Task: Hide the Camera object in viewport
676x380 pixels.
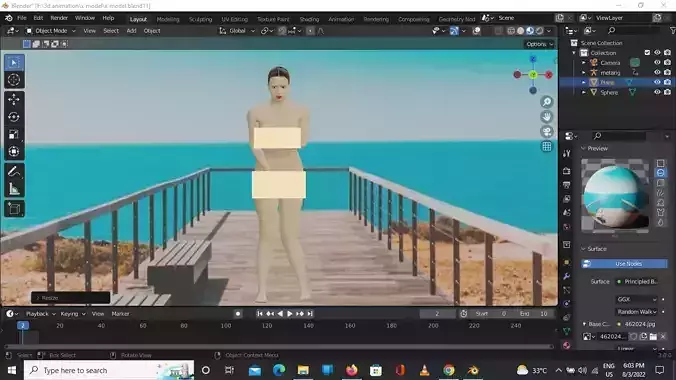Action: click(657, 63)
